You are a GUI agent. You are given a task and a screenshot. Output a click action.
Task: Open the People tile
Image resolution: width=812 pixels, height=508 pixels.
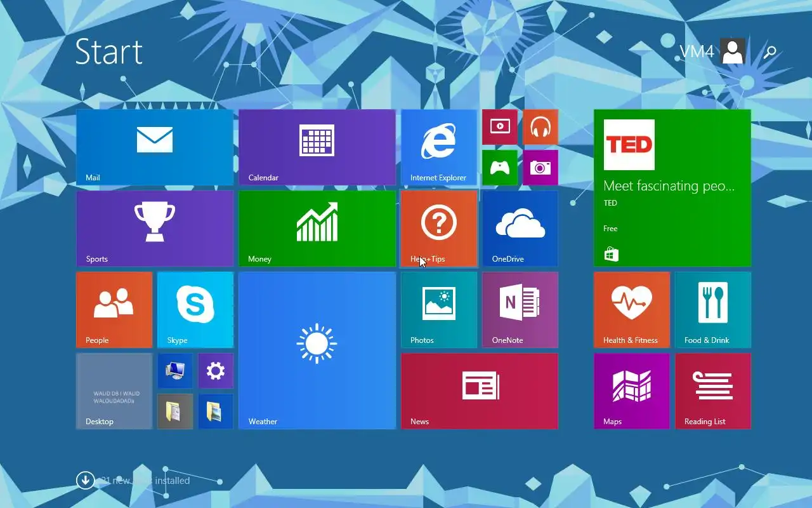click(114, 310)
